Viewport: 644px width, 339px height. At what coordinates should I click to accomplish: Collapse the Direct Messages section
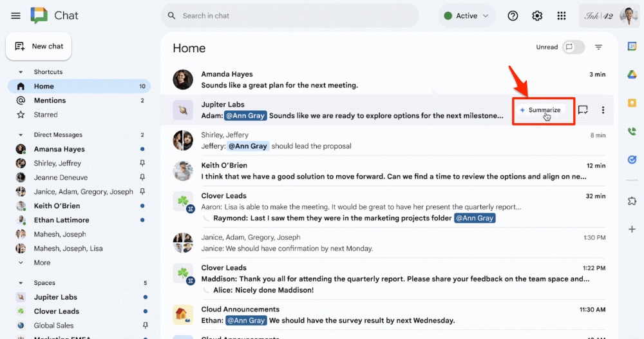pyautogui.click(x=21, y=135)
